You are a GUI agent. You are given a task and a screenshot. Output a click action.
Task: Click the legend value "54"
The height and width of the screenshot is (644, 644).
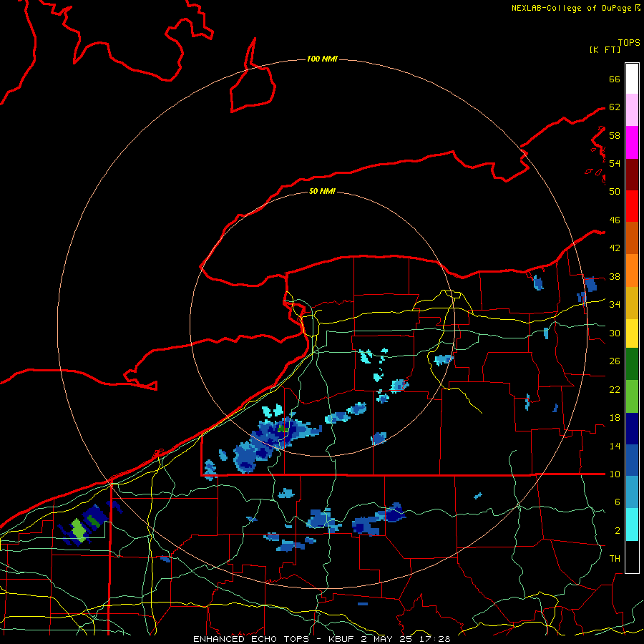615,163
